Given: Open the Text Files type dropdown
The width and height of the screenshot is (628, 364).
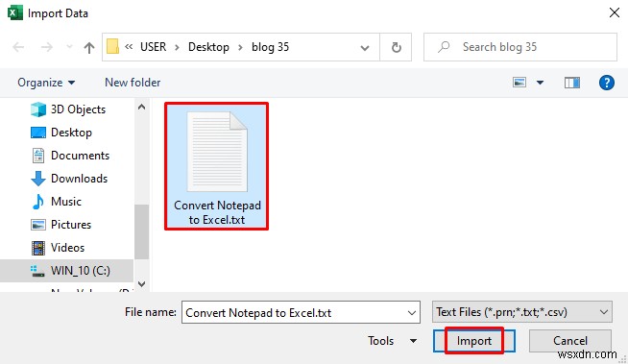Looking at the screenshot, I should click(x=521, y=312).
